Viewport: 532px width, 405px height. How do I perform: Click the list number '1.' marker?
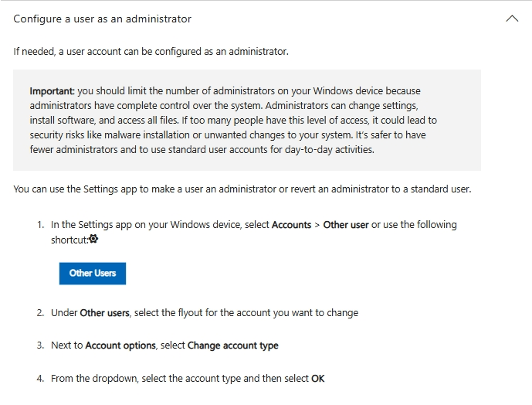[40, 225]
